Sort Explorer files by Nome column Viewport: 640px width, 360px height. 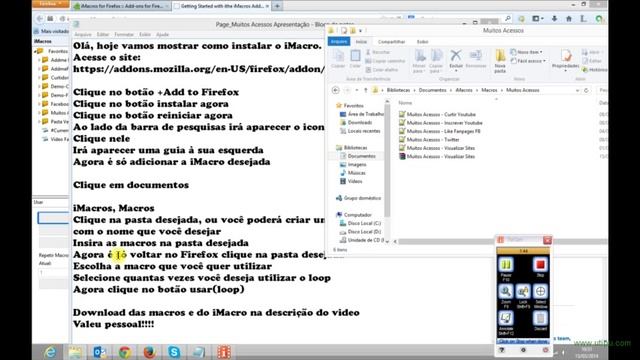[x=405, y=103]
